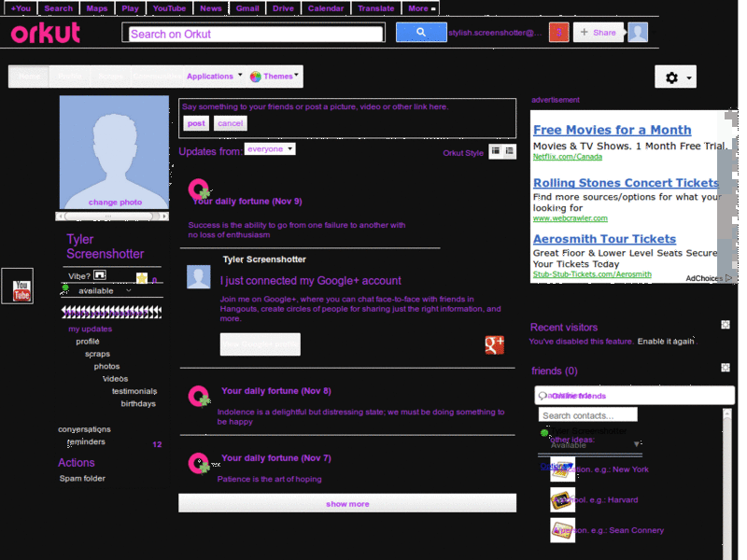This screenshot has width=747, height=560.
Task: Open Rolling Stones Concert Tickets ad
Action: [x=626, y=183]
